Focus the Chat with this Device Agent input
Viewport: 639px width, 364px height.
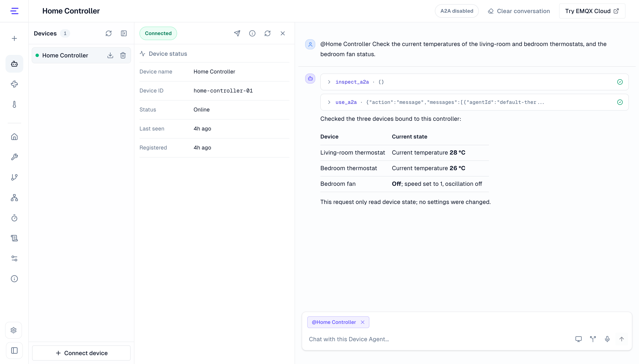pyautogui.click(x=438, y=339)
